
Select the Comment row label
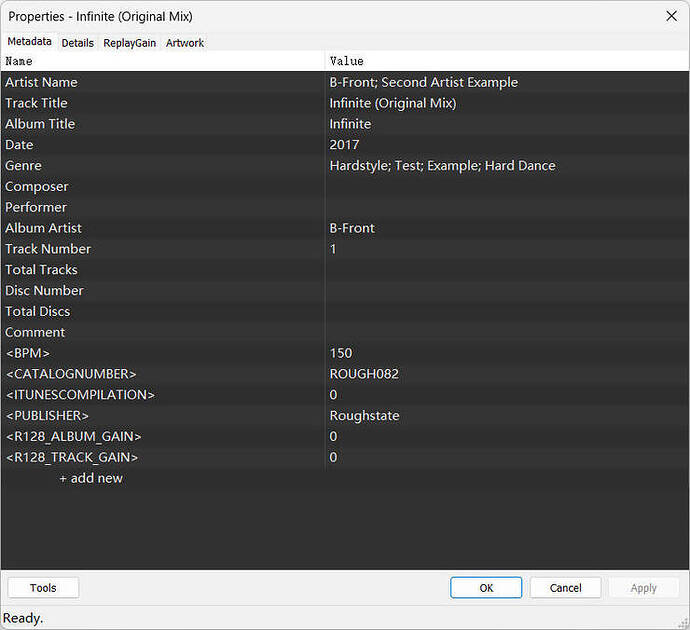pos(35,332)
